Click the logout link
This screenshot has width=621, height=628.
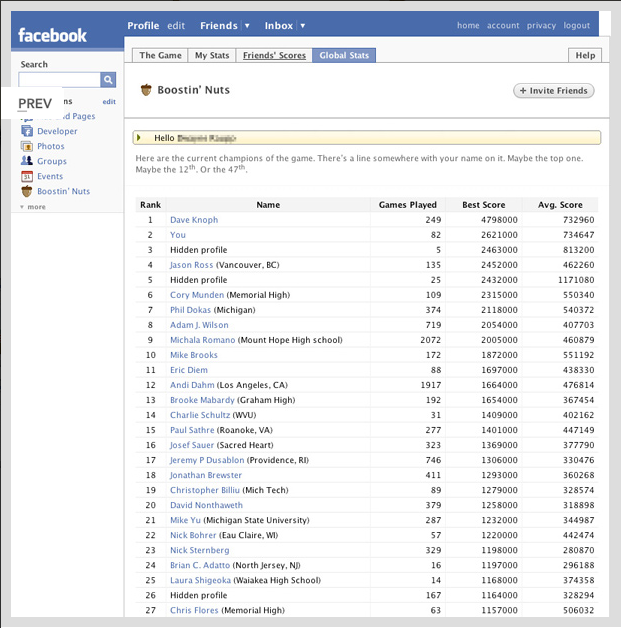(x=577, y=25)
